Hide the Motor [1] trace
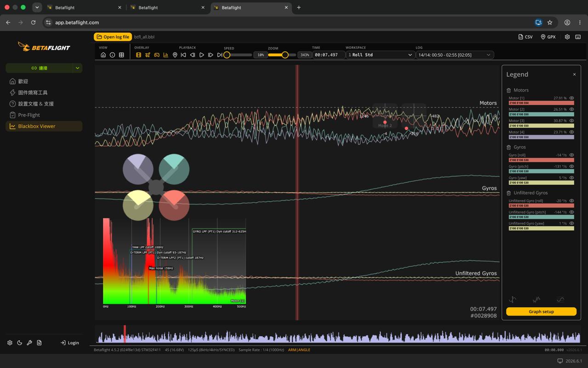 [572, 98]
